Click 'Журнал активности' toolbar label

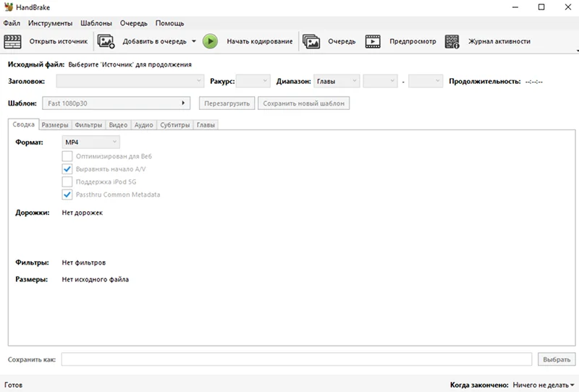point(499,41)
